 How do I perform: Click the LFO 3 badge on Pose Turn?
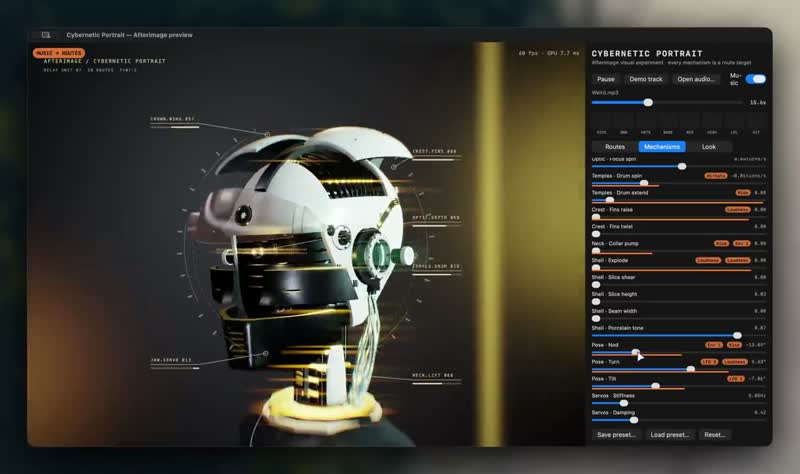click(x=709, y=362)
